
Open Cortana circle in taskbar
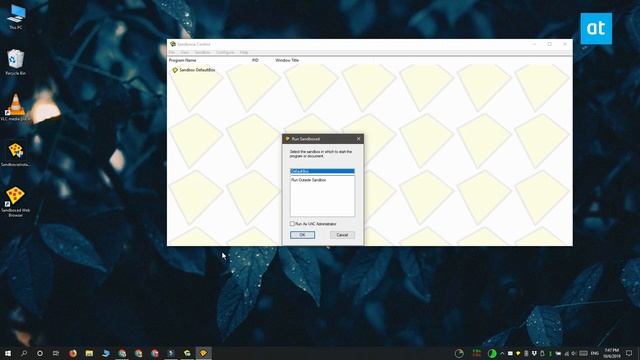click(x=40, y=353)
